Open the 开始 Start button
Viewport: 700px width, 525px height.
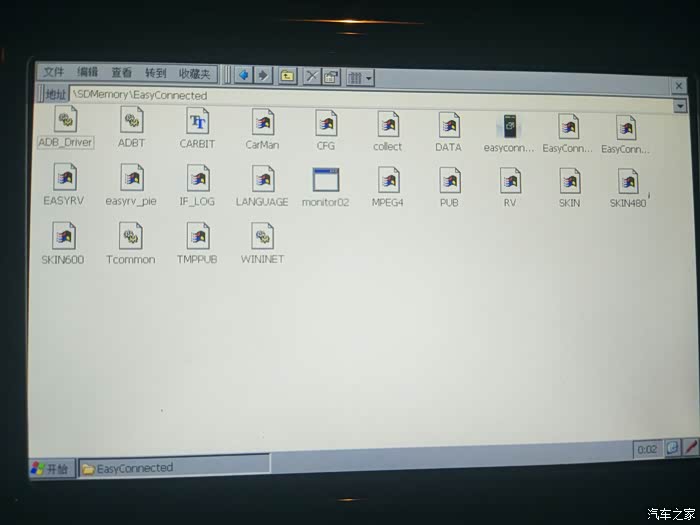coord(50,468)
